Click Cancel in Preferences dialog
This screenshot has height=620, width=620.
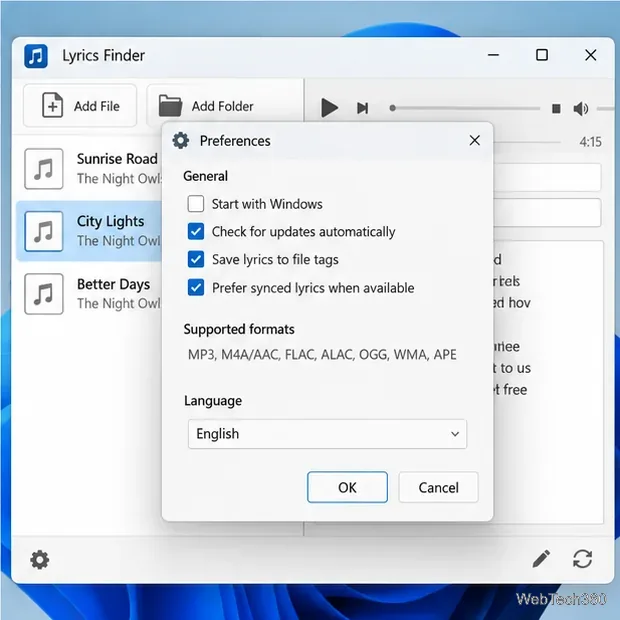click(439, 487)
